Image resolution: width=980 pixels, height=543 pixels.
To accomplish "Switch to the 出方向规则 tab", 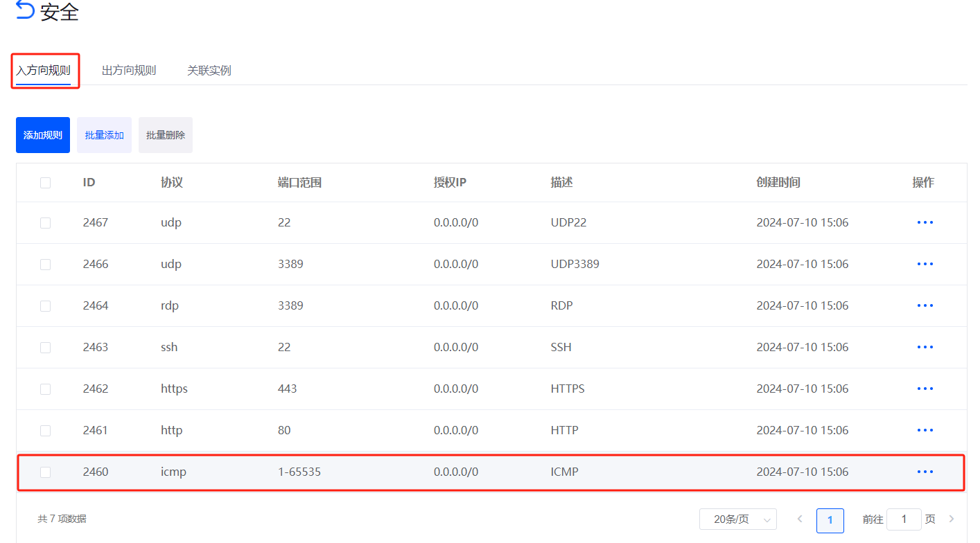I will click(129, 71).
